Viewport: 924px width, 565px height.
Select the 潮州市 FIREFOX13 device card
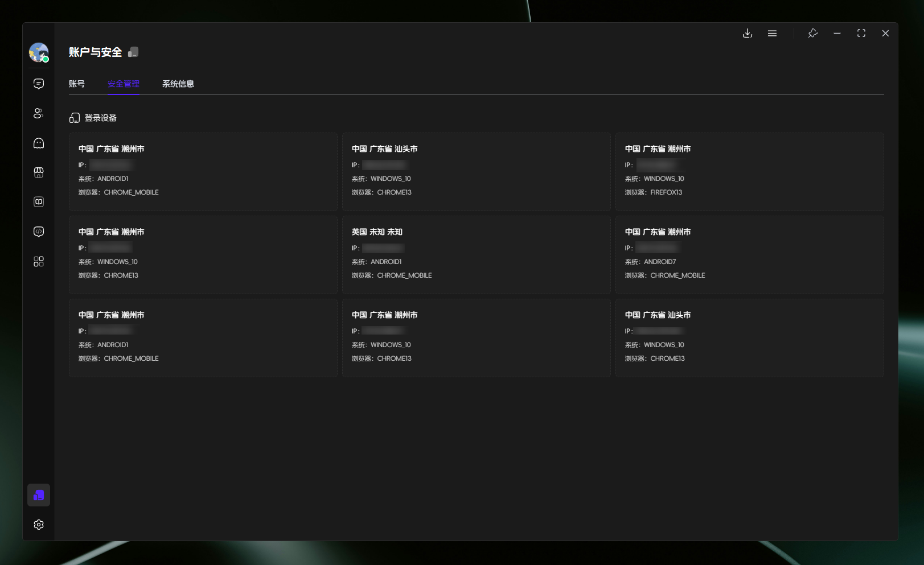(750, 171)
